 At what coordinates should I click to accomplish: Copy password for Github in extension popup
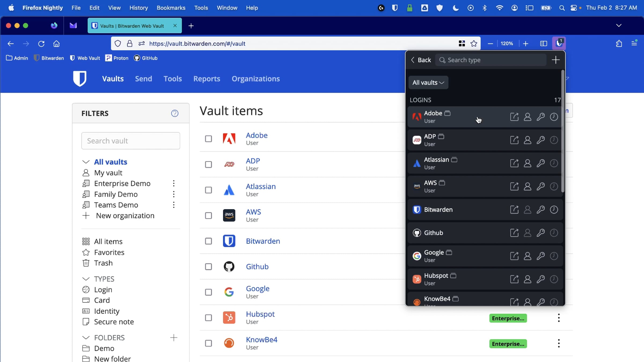coord(541,233)
